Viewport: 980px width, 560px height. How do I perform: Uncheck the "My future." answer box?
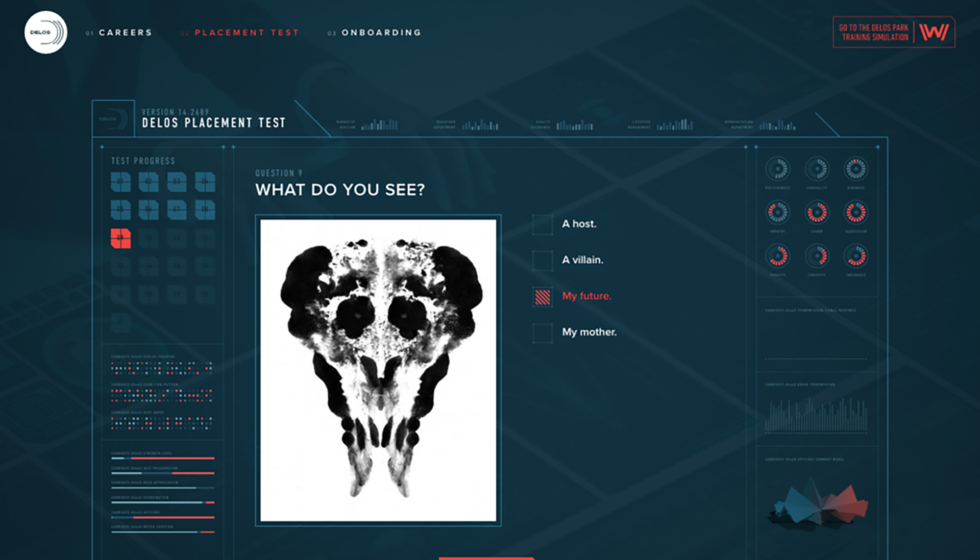tap(543, 297)
